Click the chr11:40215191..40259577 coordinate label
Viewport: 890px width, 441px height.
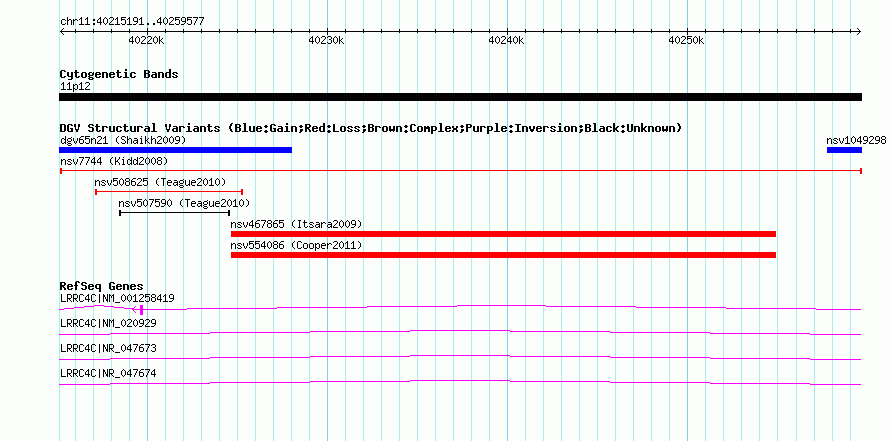pyautogui.click(x=132, y=22)
